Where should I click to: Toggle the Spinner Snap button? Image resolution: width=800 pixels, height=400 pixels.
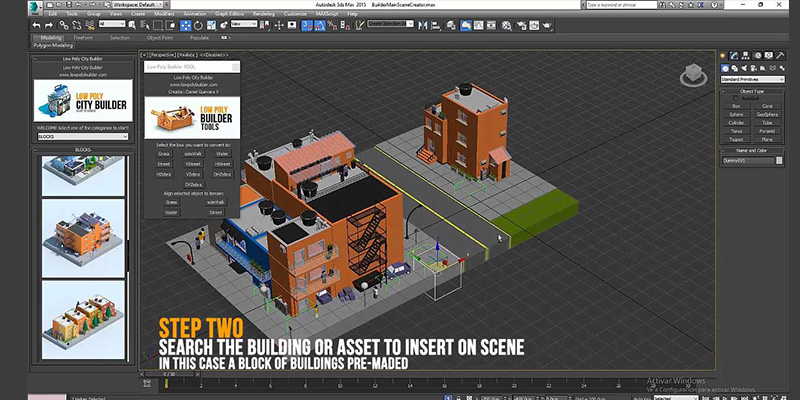(x=346, y=25)
